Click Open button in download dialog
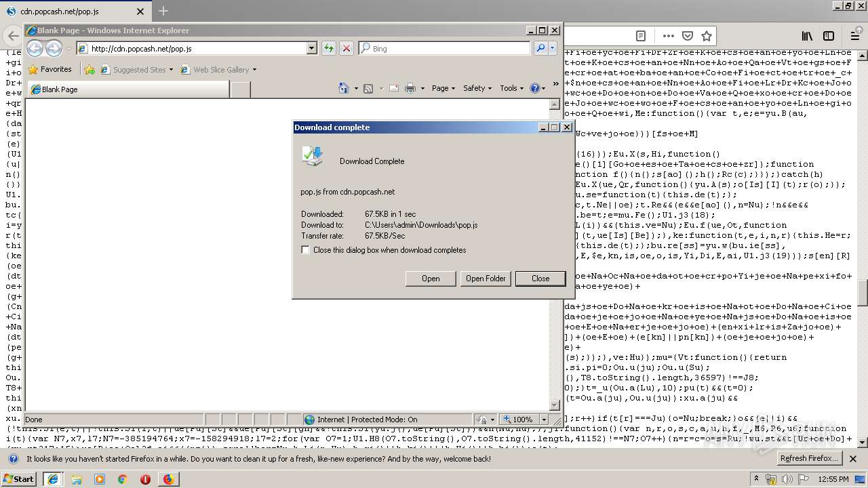The image size is (868, 488). point(431,279)
